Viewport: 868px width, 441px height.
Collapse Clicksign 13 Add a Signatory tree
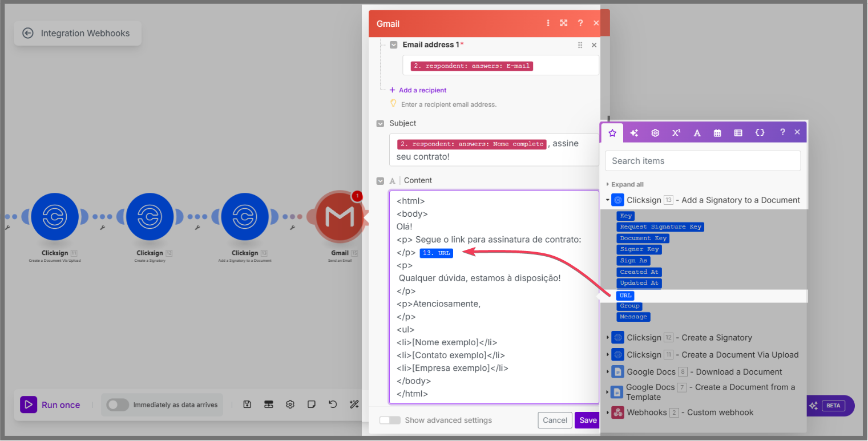tap(608, 200)
